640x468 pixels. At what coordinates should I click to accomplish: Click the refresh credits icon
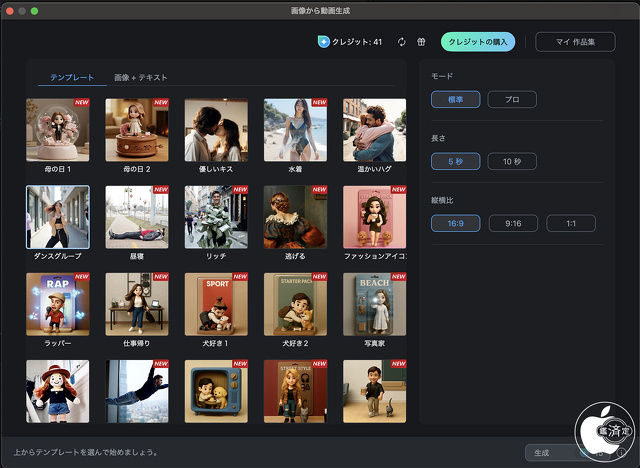401,42
